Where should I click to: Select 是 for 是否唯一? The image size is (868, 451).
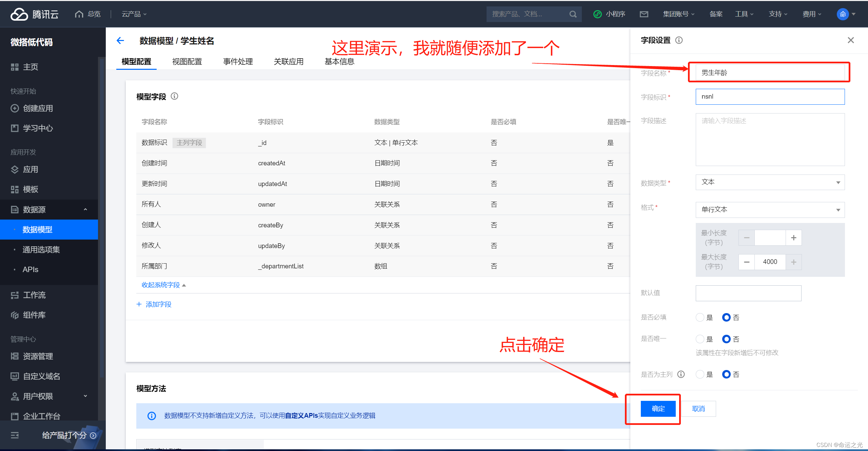pyautogui.click(x=700, y=339)
